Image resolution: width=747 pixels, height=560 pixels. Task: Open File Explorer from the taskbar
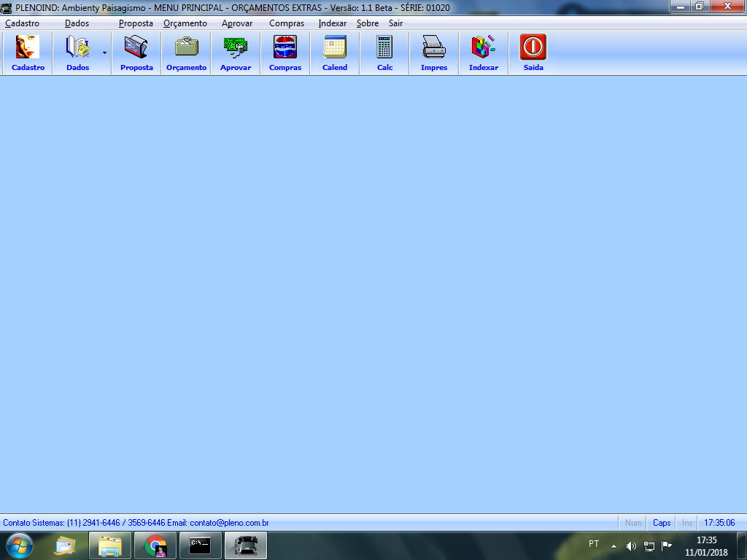tap(110, 545)
